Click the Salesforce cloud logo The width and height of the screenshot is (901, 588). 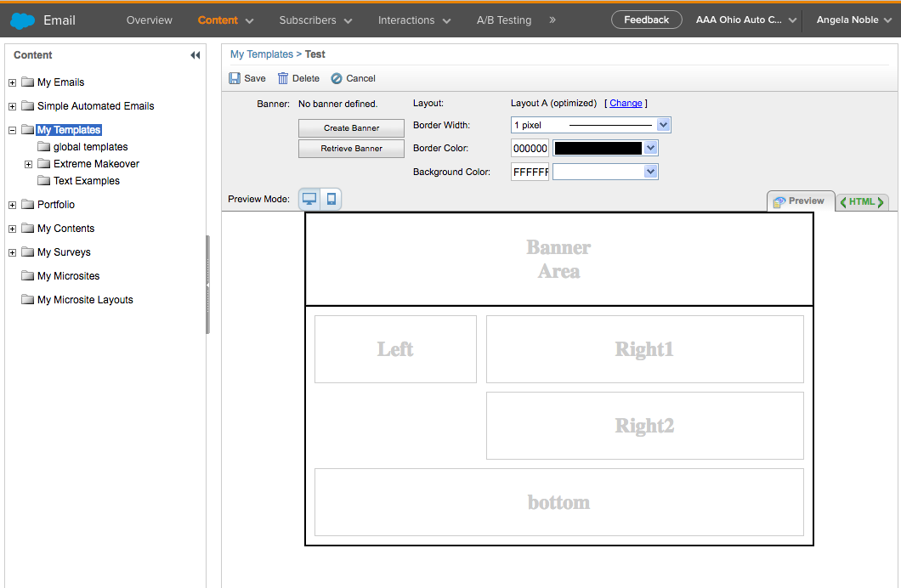pos(22,20)
